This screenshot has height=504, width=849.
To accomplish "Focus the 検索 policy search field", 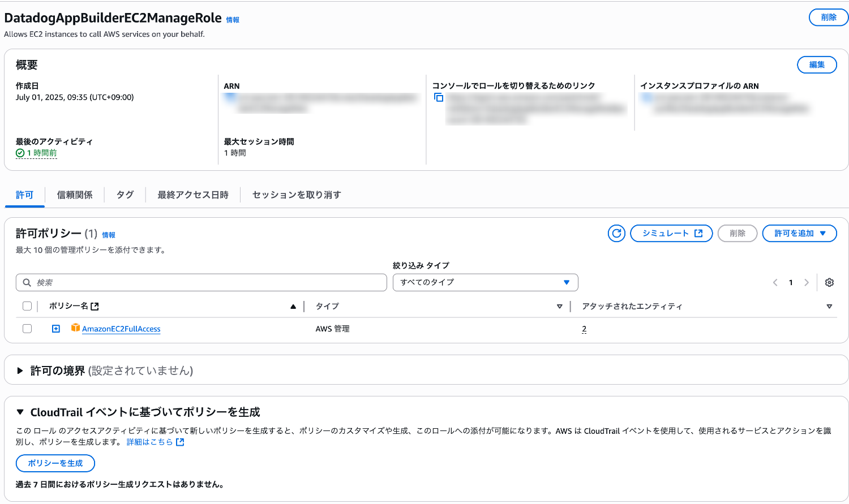I will pos(201,282).
